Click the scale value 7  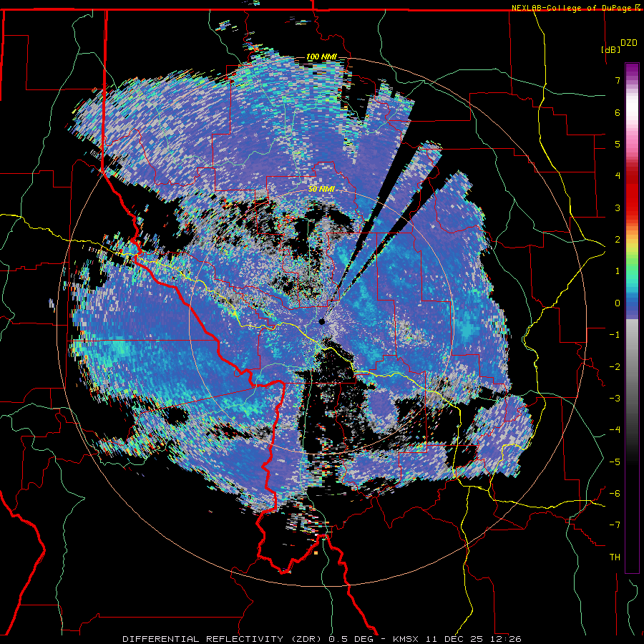pyautogui.click(x=618, y=80)
